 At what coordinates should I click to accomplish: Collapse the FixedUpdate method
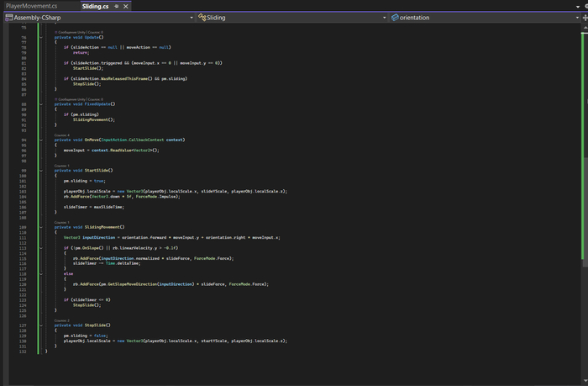[x=40, y=104]
